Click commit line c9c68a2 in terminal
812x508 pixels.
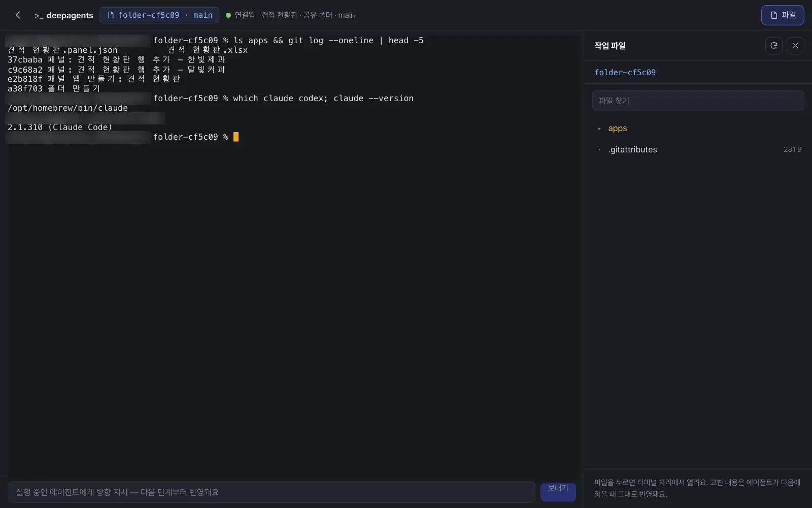click(x=116, y=70)
